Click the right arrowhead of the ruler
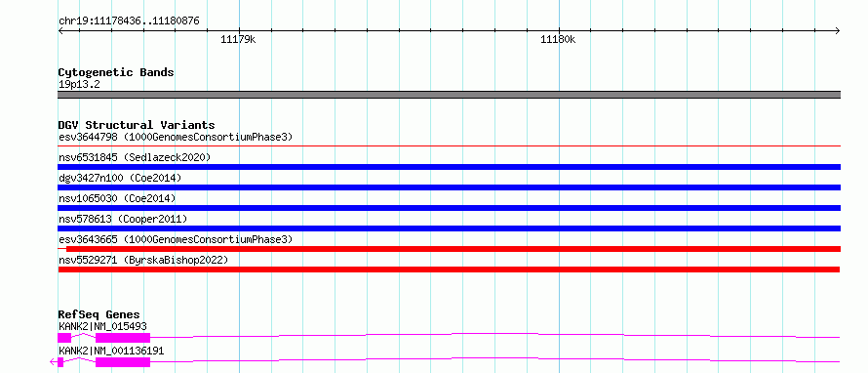868x373 pixels. (x=838, y=30)
